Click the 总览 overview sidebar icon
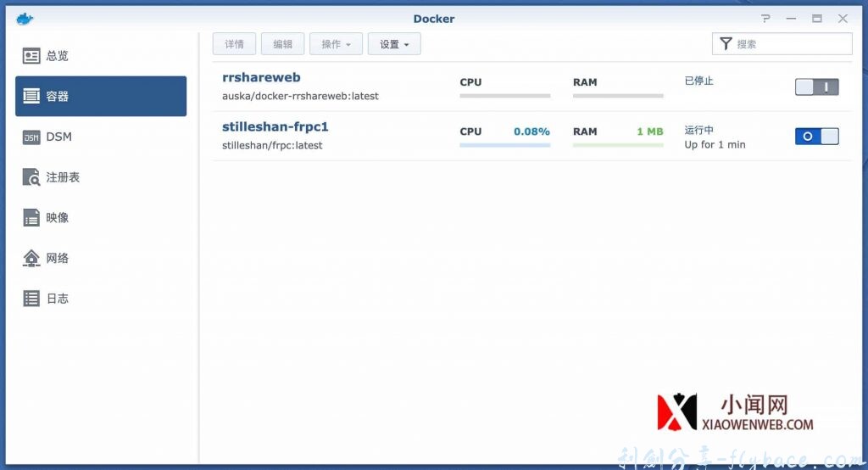Image resolution: width=868 pixels, height=470 pixels. 31,56
